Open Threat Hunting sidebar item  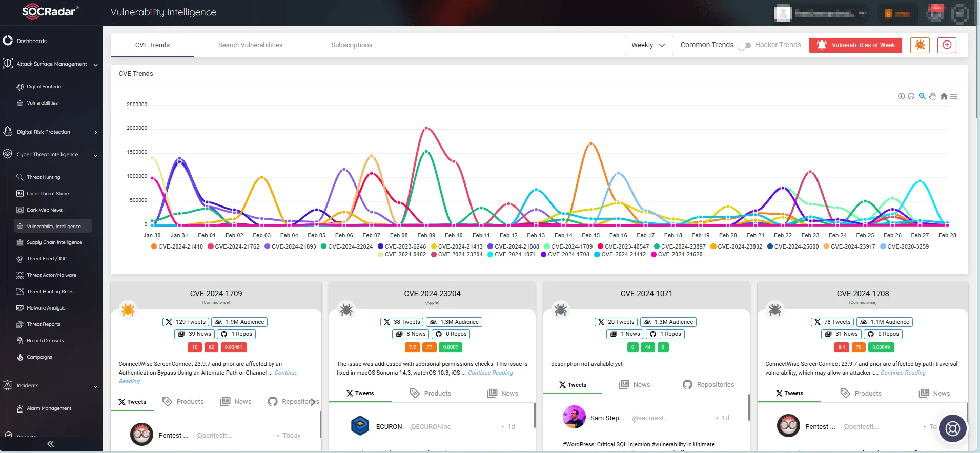point(43,177)
